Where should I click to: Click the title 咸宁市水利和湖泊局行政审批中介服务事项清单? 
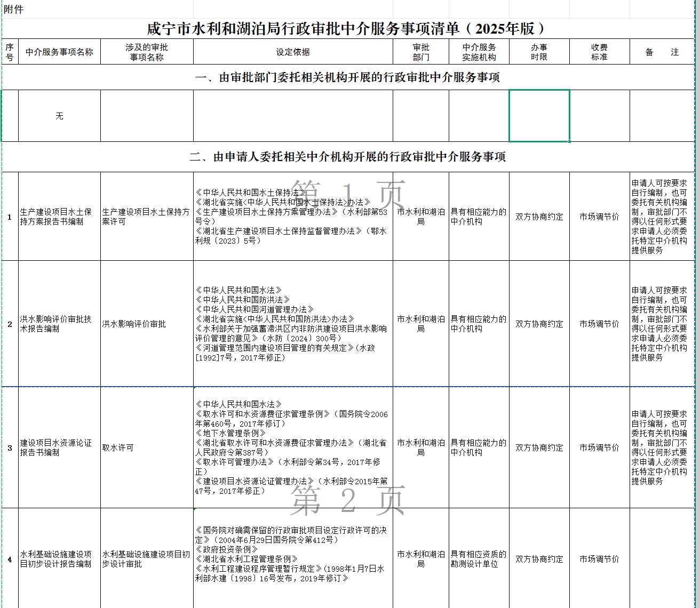coord(347,29)
